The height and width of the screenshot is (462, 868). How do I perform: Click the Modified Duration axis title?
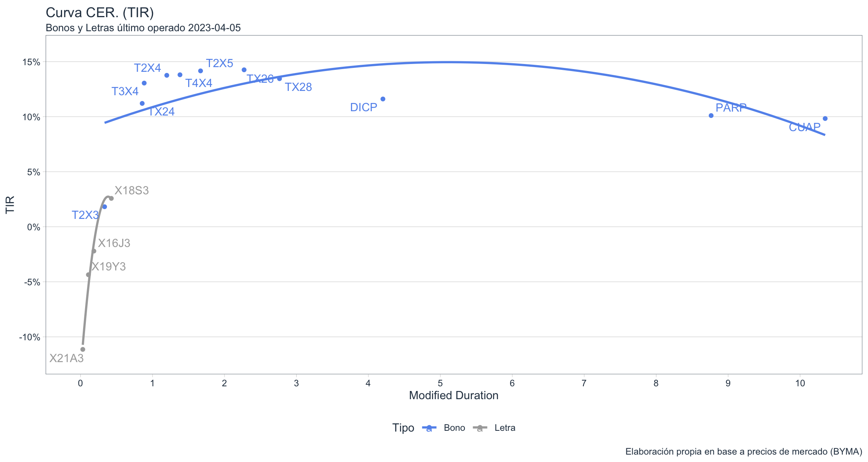[454, 396]
